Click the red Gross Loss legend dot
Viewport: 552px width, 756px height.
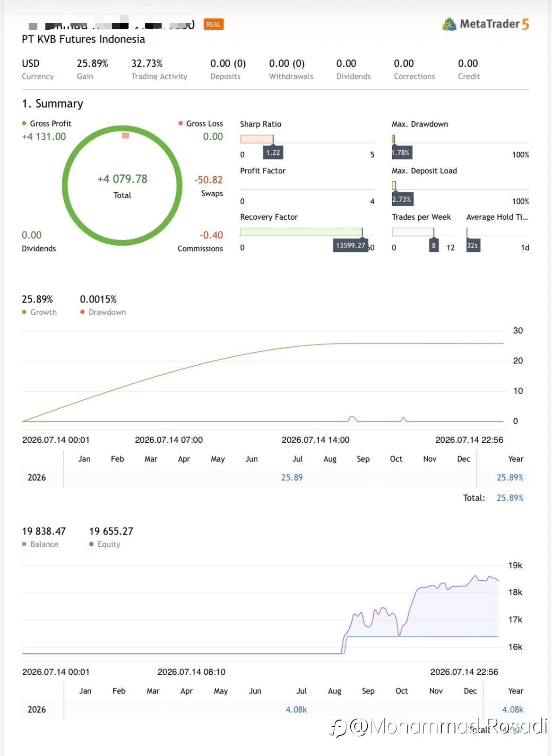click(x=181, y=123)
